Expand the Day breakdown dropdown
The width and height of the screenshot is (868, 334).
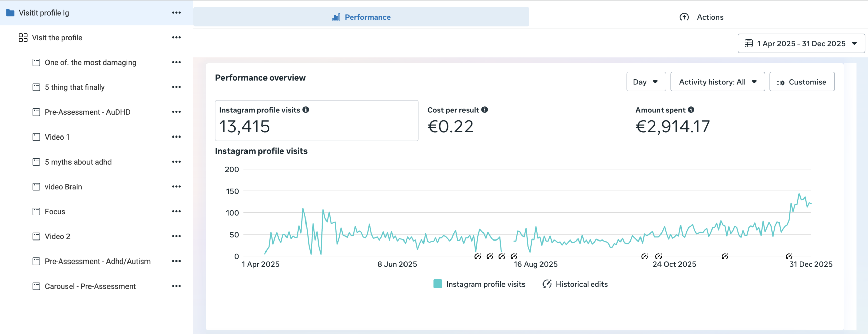[646, 82]
